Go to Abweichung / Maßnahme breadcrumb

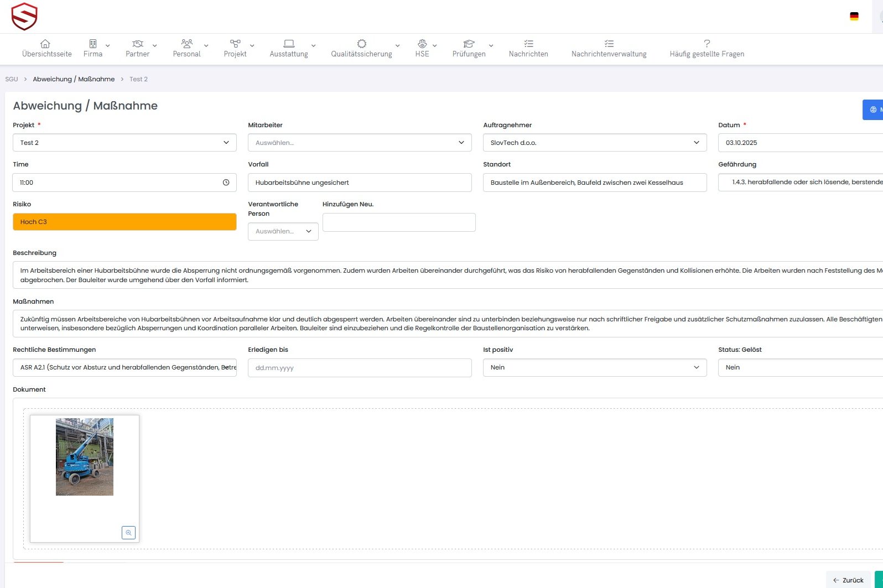(x=74, y=79)
